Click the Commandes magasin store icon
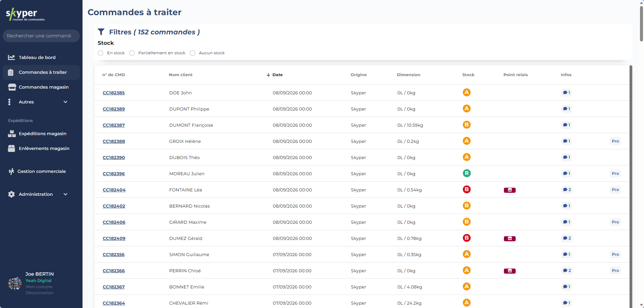The image size is (644, 308). point(12,87)
